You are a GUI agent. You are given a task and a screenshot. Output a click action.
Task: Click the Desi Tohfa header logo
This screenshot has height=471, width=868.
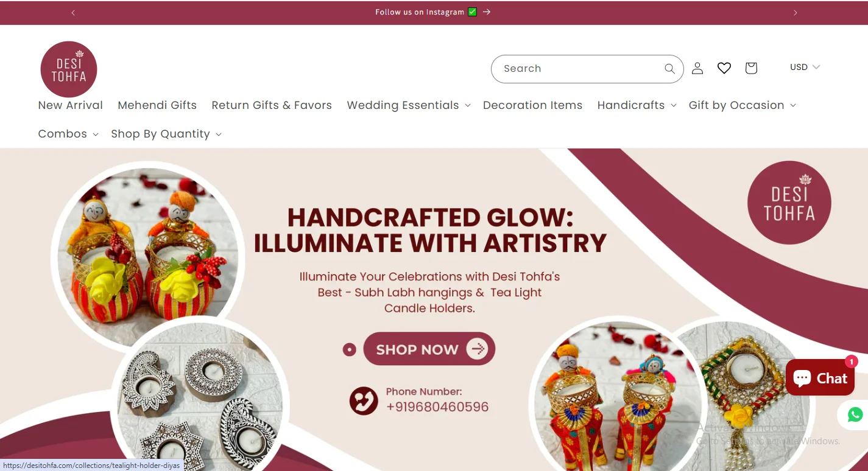[69, 69]
